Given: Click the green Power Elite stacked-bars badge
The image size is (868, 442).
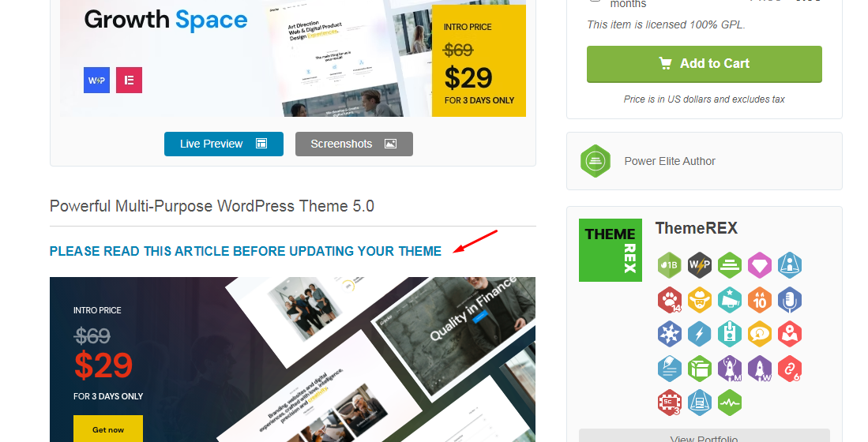Looking at the screenshot, I should (730, 265).
